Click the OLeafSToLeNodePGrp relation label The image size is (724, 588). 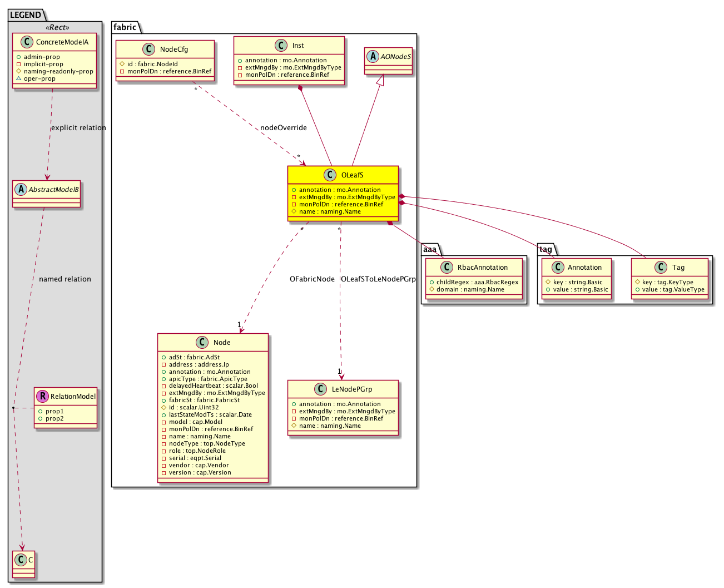(378, 279)
